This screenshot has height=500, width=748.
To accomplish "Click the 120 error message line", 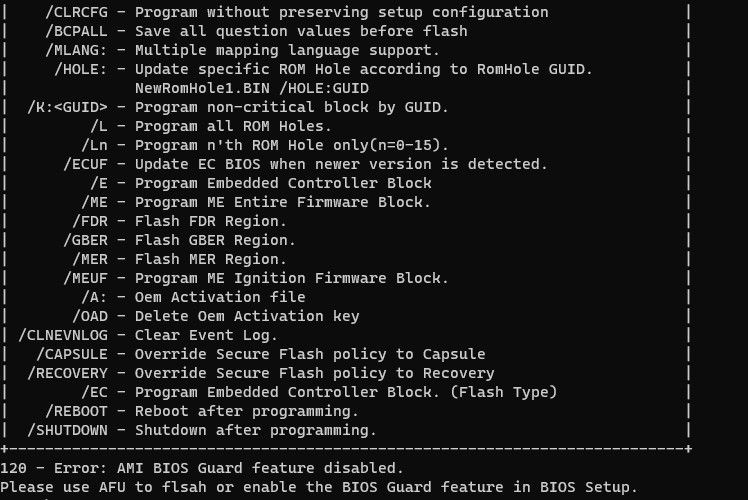I will [202, 468].
